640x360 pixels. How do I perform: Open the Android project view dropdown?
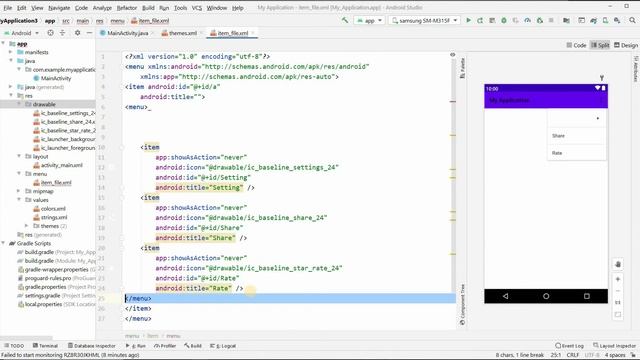[21, 33]
